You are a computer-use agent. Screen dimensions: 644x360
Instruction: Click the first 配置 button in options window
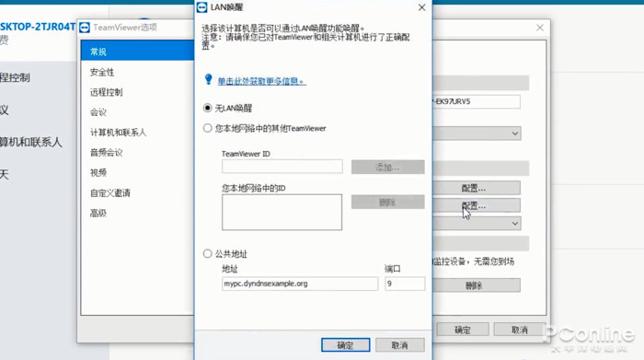(477, 188)
